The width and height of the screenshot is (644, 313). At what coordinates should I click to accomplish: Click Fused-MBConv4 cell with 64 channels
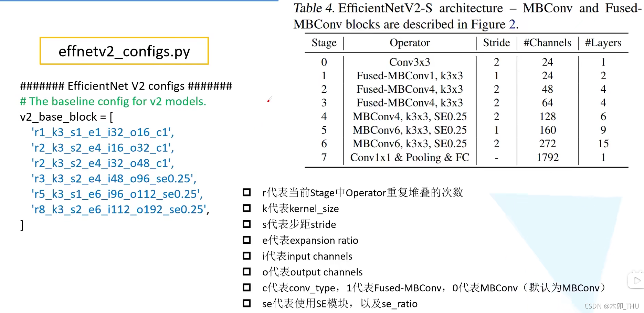tap(410, 103)
